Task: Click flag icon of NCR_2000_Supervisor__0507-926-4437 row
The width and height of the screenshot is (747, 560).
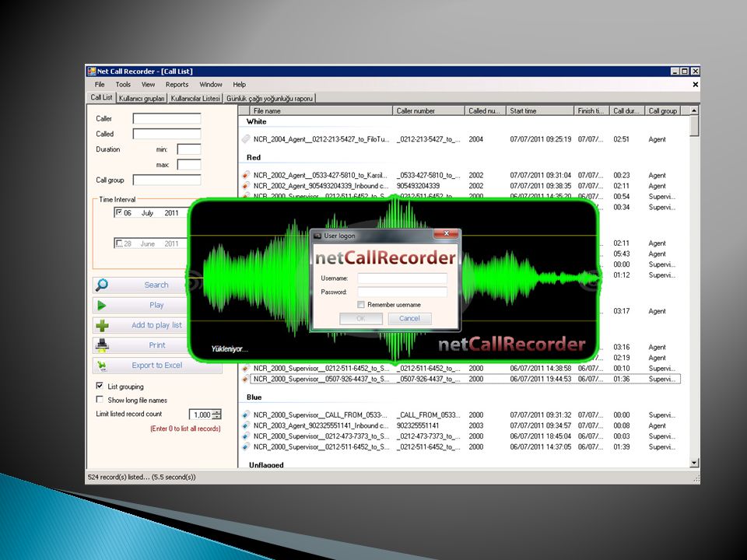Action: (246, 379)
